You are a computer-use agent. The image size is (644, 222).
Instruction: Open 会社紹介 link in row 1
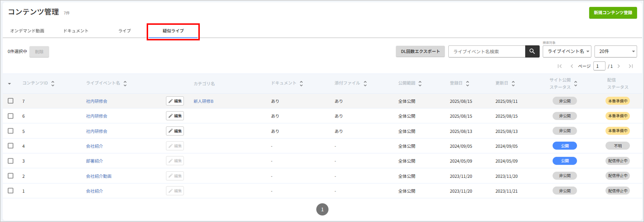click(x=95, y=191)
